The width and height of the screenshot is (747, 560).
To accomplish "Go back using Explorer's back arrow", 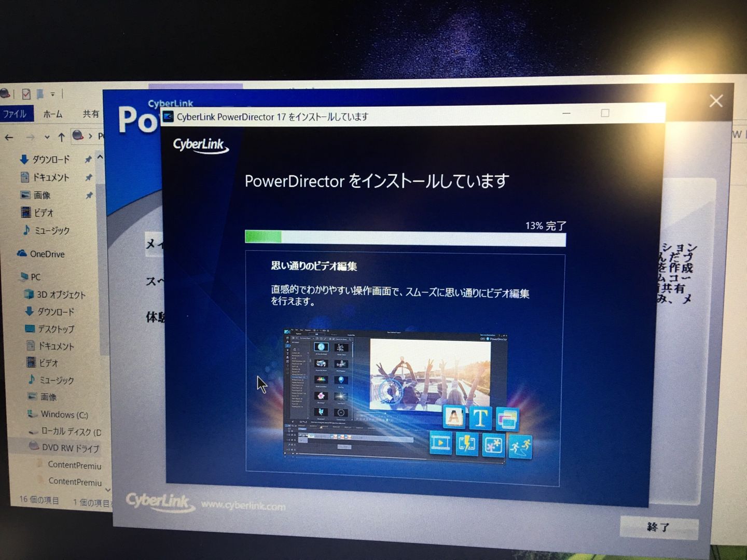I will pyautogui.click(x=9, y=137).
